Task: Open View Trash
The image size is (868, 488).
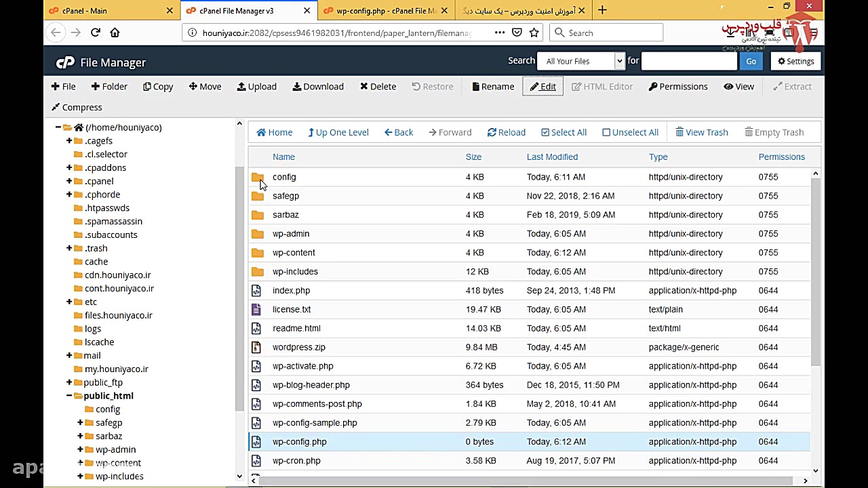Action: [701, 132]
